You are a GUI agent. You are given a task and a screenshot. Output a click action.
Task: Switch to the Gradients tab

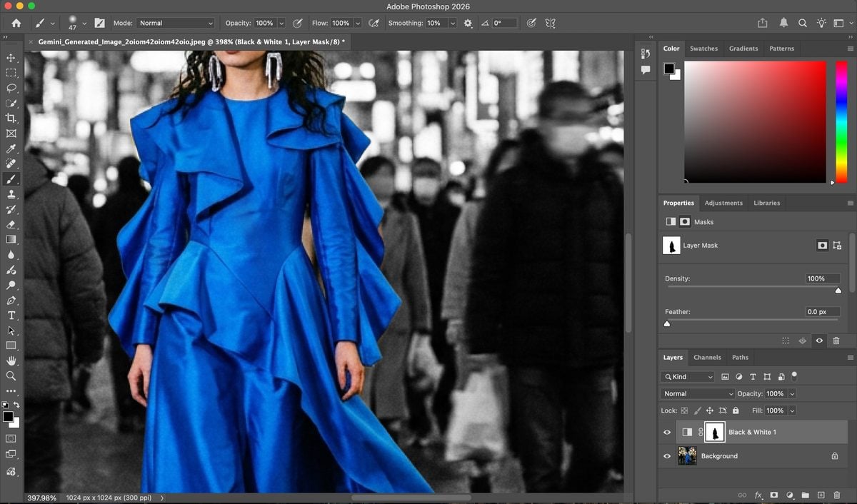click(x=743, y=49)
